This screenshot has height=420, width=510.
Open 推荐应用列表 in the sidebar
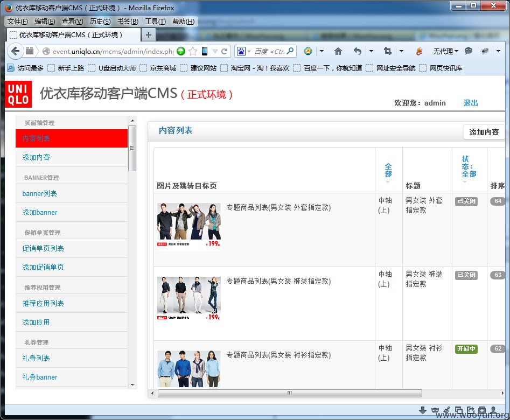(72, 303)
